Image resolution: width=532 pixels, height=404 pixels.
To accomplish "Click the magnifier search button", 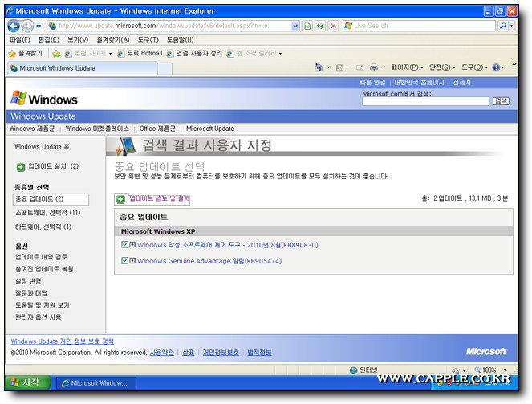I will click(503, 26).
